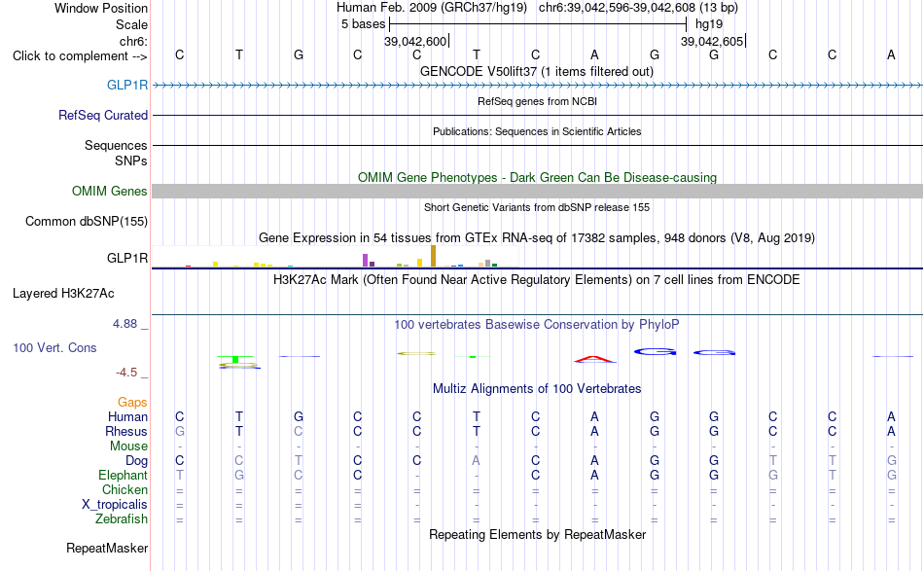Click 'Publications: Sequences in Scientific Articles' title
The width and height of the screenshot is (924, 571).
coord(537,131)
